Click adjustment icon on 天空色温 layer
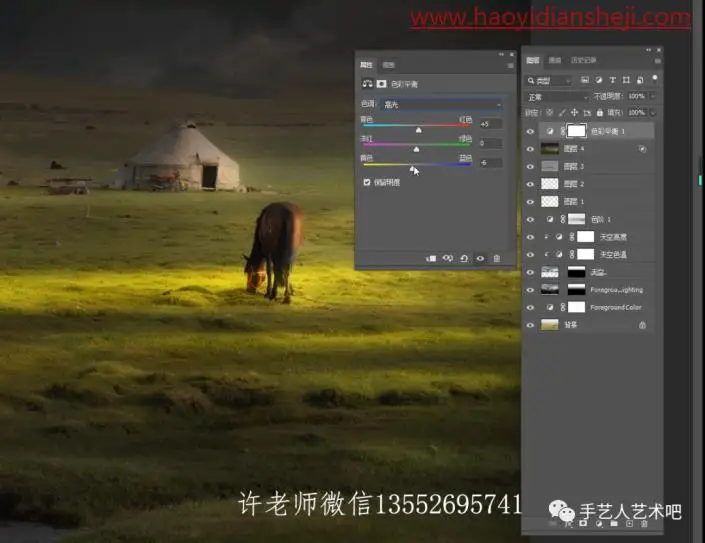 (x=559, y=254)
